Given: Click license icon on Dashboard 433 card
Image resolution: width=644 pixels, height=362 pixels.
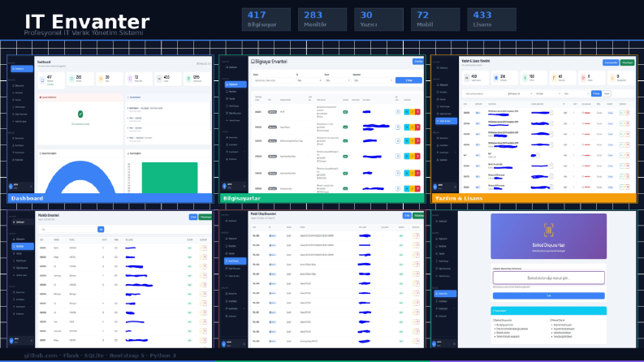Looking at the screenshot, I should 159,79.
